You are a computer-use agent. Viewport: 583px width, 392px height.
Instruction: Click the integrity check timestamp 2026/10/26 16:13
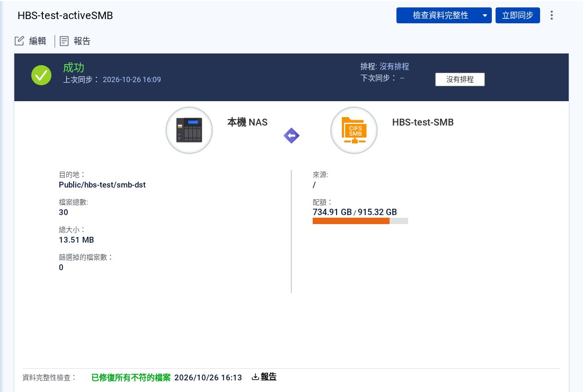[x=208, y=378]
